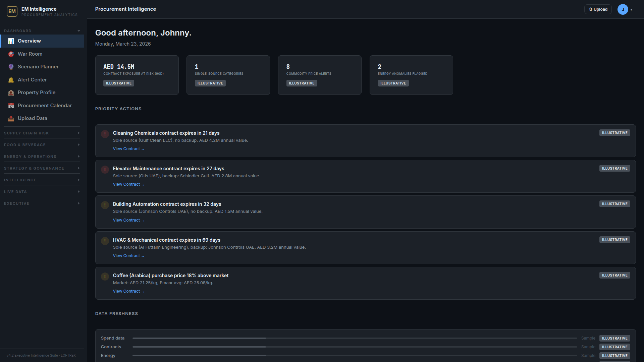View Contract for HVAC & Mechanical

pos(128,256)
